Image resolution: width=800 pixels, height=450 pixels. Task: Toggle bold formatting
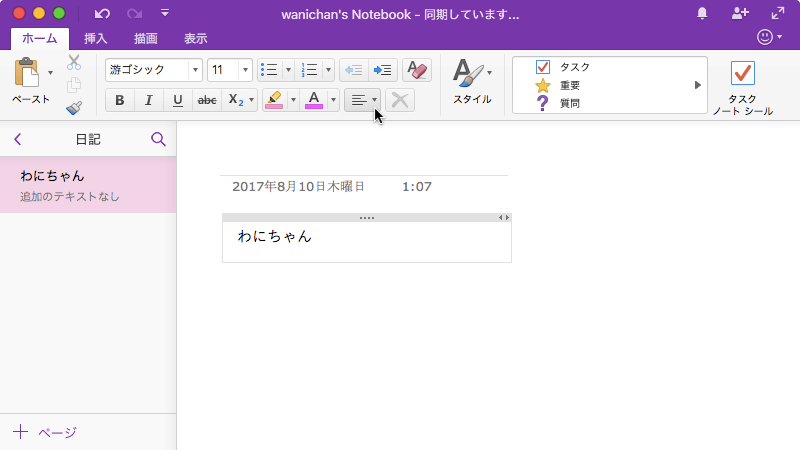coord(120,100)
